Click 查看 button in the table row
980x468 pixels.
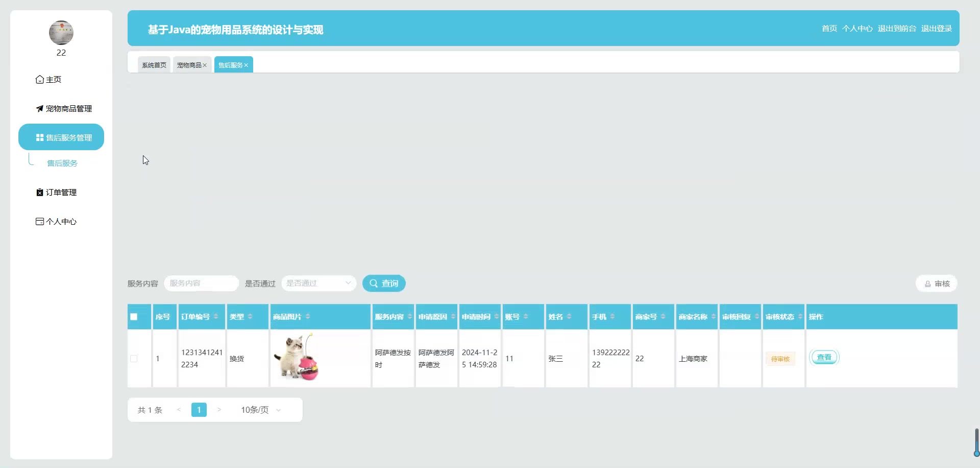[824, 358]
